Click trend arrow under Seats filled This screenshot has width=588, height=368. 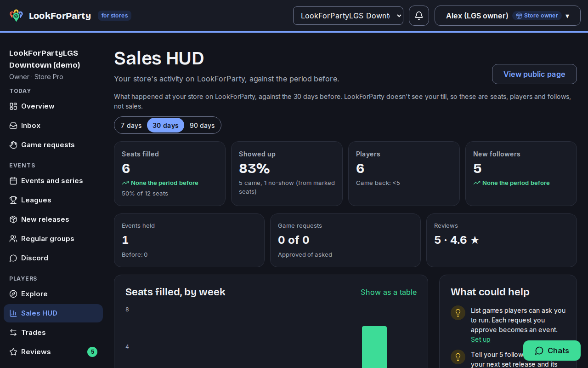pos(125,183)
